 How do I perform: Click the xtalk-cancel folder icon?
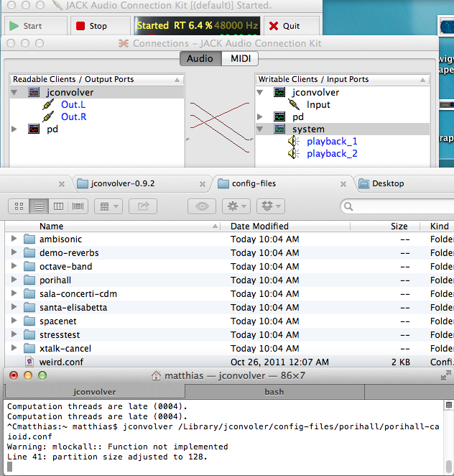click(29, 349)
